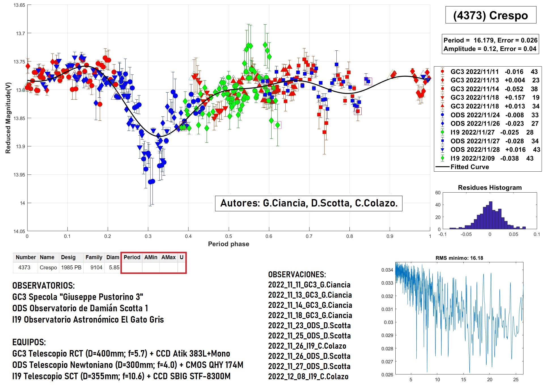The image size is (547, 392).
Task: Click the 13.9 tick label on magnitude axis
Action: (20, 146)
